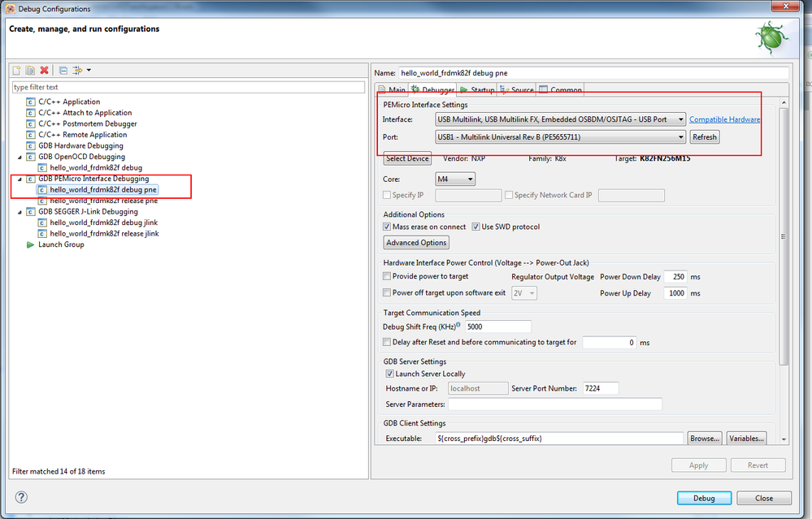Click the Power Down Delay field
812x519 pixels.
675,277
